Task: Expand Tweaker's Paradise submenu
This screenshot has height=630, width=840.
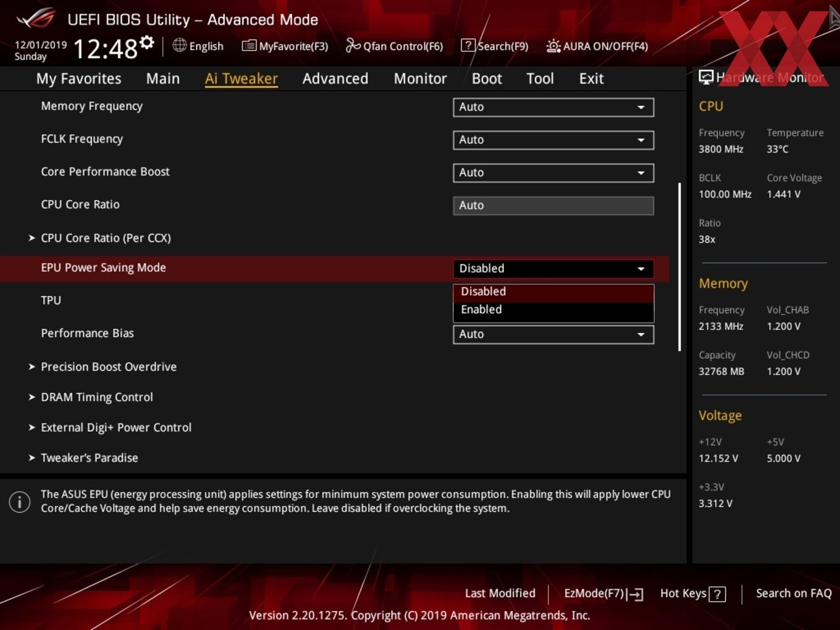Action: pos(89,458)
